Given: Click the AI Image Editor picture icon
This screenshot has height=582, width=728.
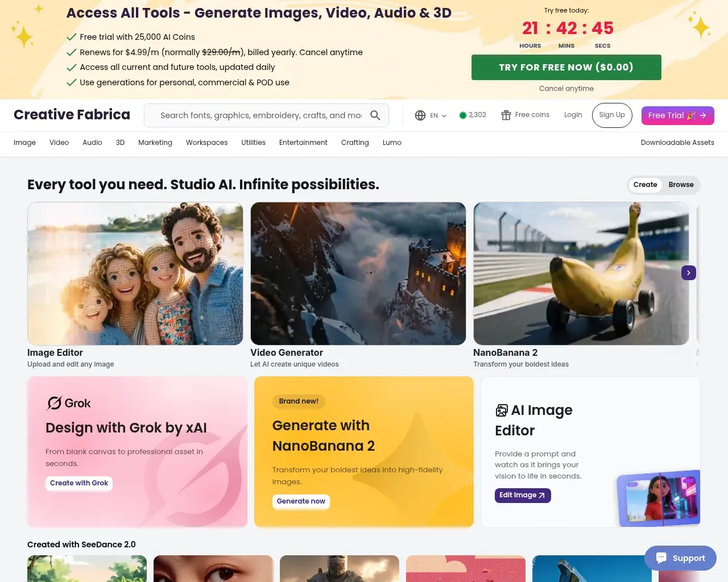Looking at the screenshot, I should pyautogui.click(x=502, y=410).
